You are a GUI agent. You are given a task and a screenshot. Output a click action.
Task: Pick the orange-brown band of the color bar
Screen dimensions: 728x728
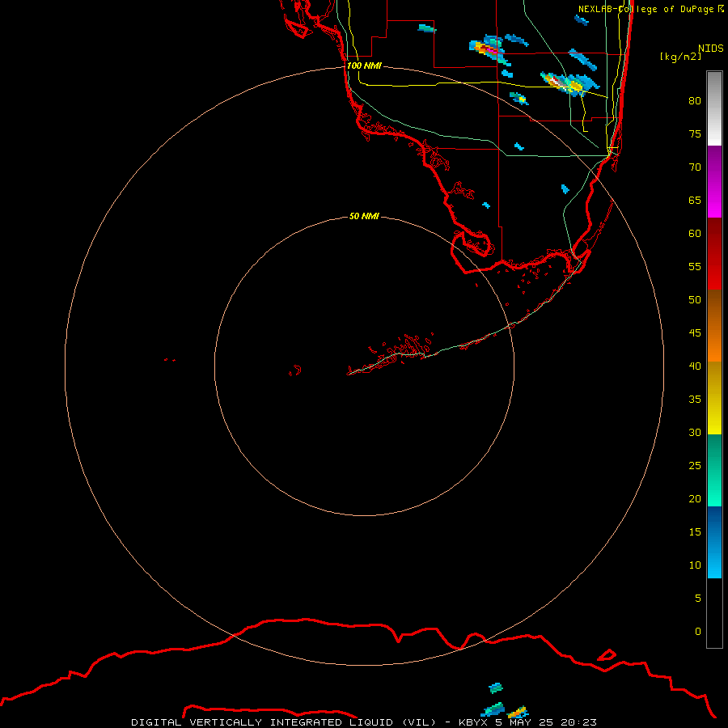click(714, 325)
